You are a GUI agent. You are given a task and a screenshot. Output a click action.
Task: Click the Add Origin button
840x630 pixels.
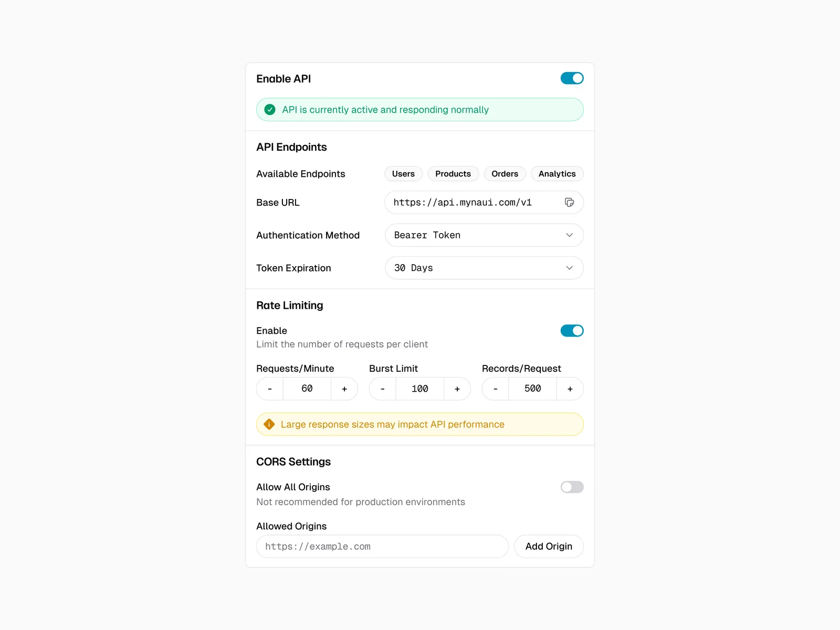tap(549, 547)
